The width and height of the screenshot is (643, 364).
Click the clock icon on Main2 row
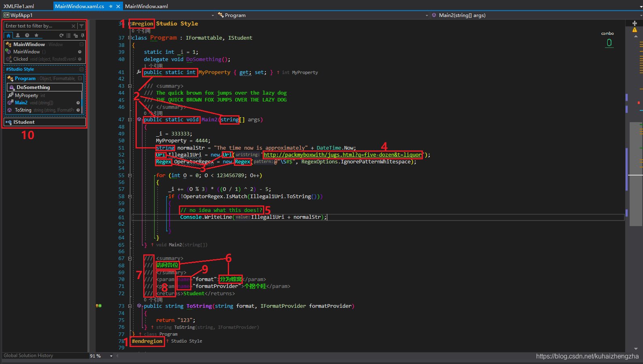tap(78, 103)
